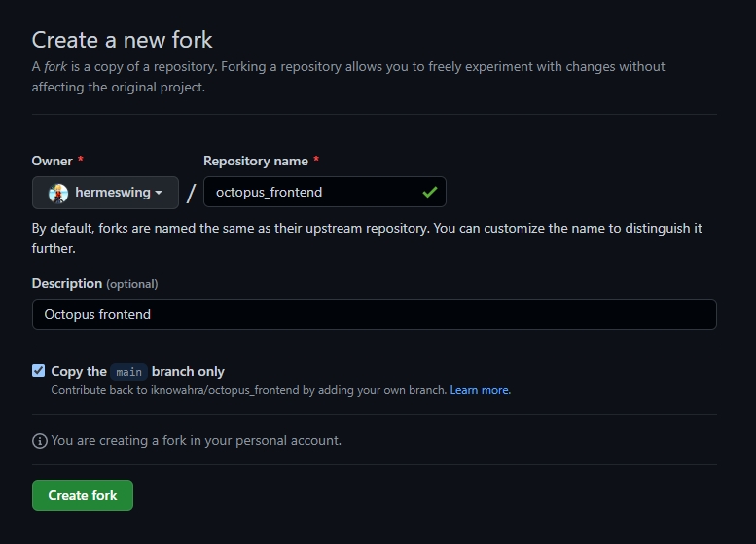Click the Description (optional) label
Viewport: 756px width, 544px height.
point(94,283)
